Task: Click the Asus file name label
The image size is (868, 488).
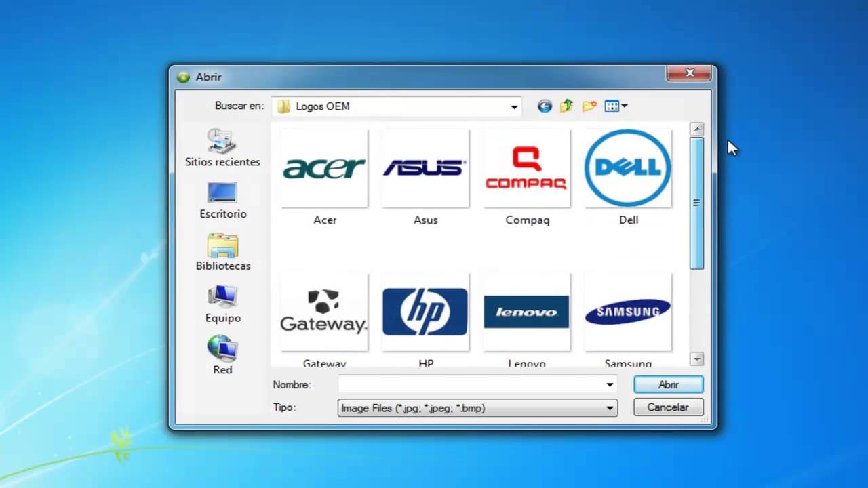Action: [x=426, y=220]
